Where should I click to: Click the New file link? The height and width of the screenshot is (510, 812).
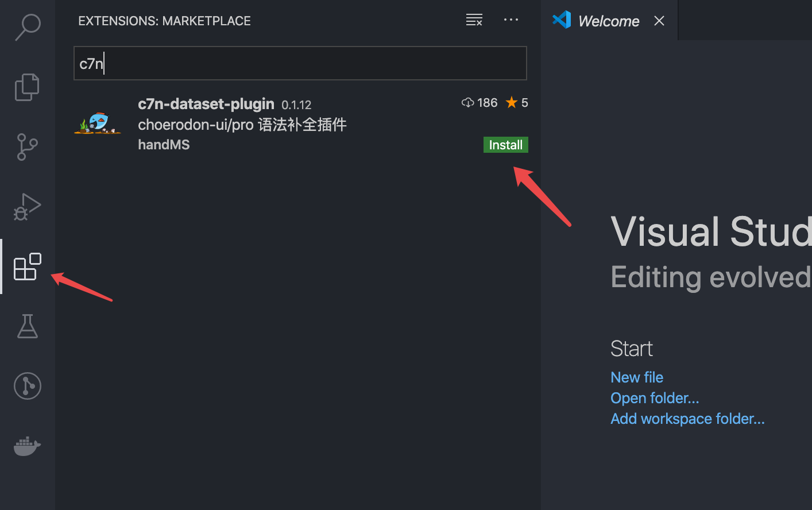coord(637,377)
